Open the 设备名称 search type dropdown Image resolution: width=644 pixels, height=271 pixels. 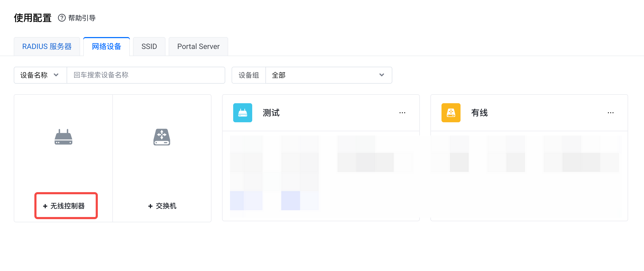[40, 75]
